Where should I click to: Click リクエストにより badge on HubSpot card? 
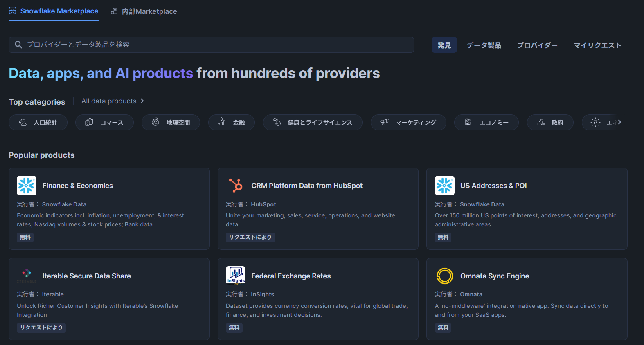click(x=250, y=237)
